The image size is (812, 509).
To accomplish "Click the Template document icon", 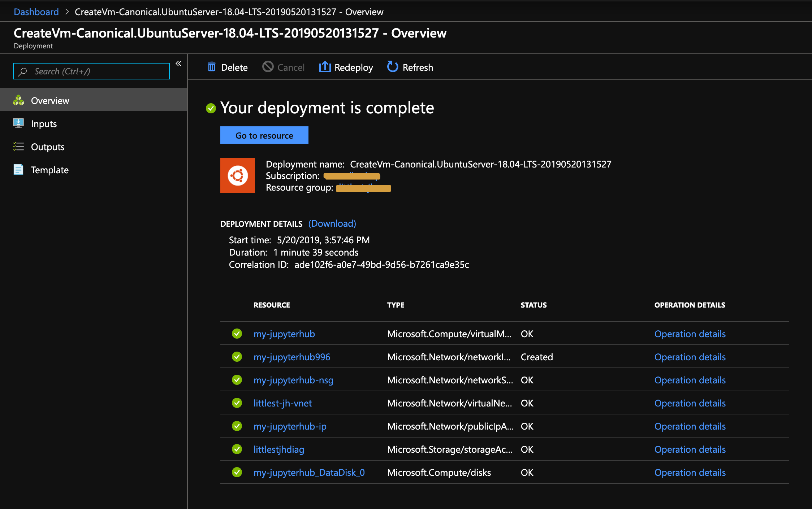I will pyautogui.click(x=18, y=170).
